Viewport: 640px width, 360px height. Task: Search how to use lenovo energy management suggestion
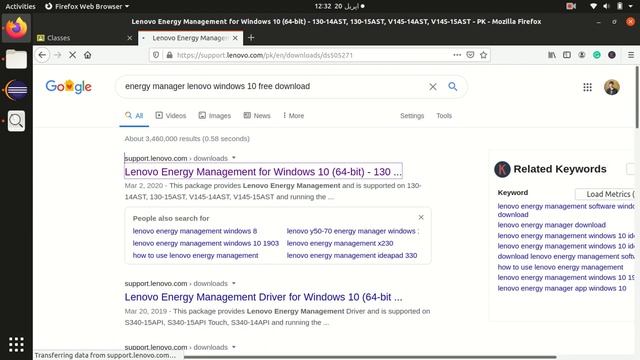point(195,256)
